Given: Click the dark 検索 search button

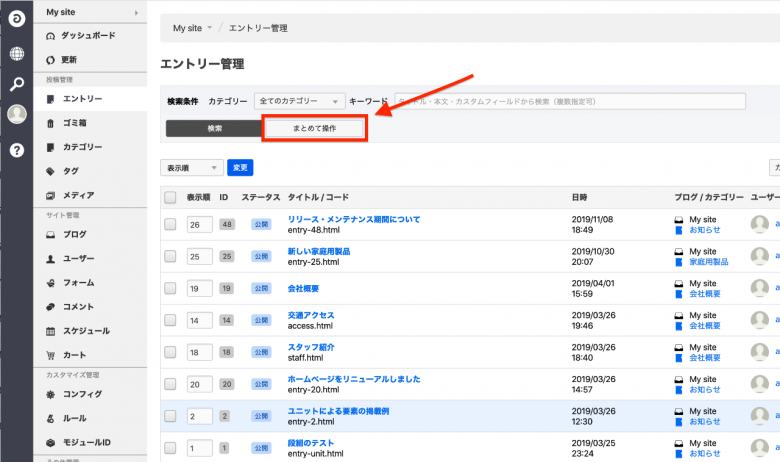Looking at the screenshot, I should tap(215, 128).
